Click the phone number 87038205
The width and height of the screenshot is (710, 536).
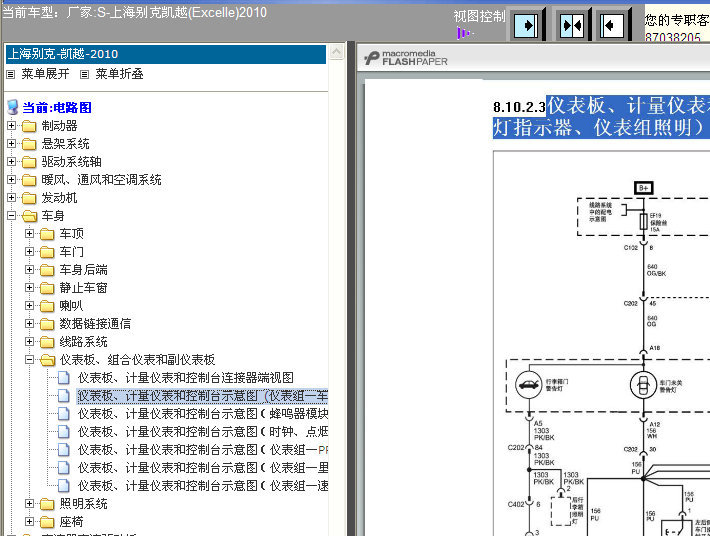672,37
